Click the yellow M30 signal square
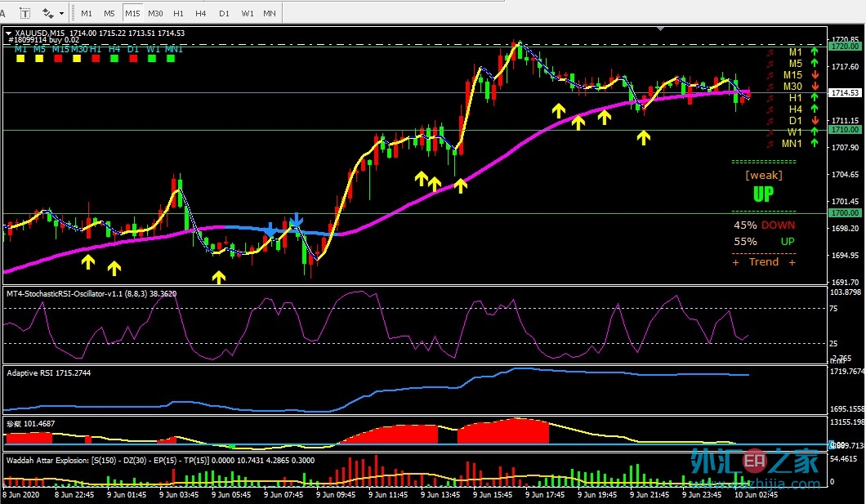 (x=77, y=58)
